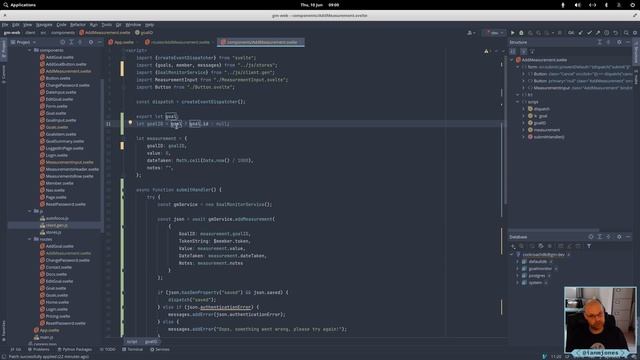Click the Project panel expand all icon
The image size is (640, 360).
[71, 42]
